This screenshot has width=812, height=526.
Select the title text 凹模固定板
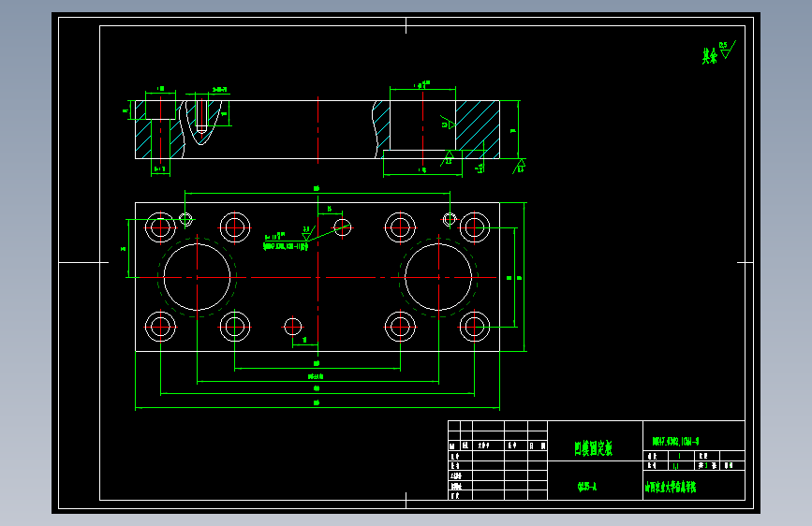coord(594,447)
